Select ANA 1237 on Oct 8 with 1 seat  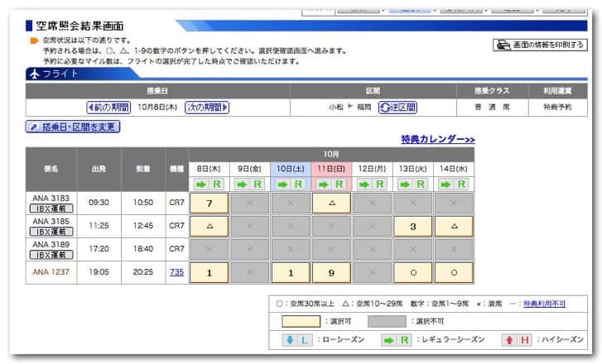click(209, 273)
